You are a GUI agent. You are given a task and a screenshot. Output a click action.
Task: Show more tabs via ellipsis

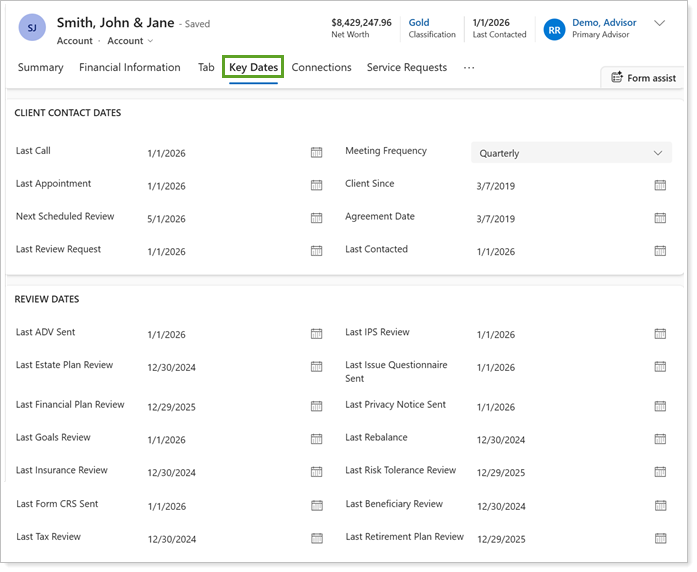(469, 68)
